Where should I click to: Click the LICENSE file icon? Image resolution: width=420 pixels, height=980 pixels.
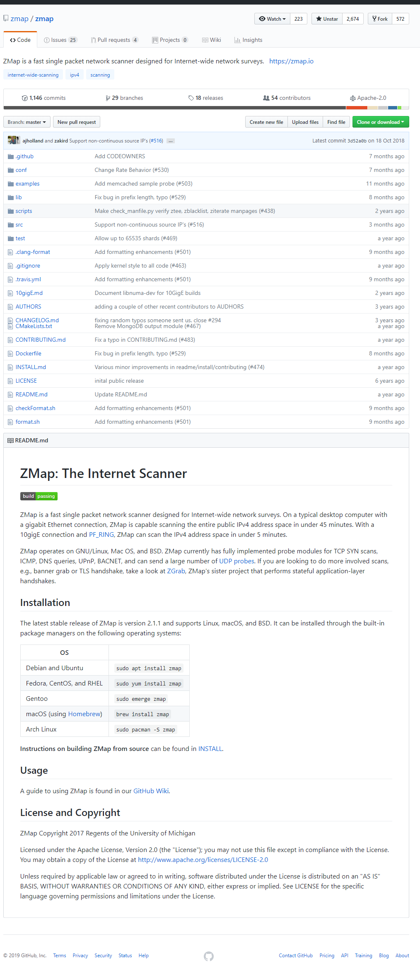tap(11, 381)
